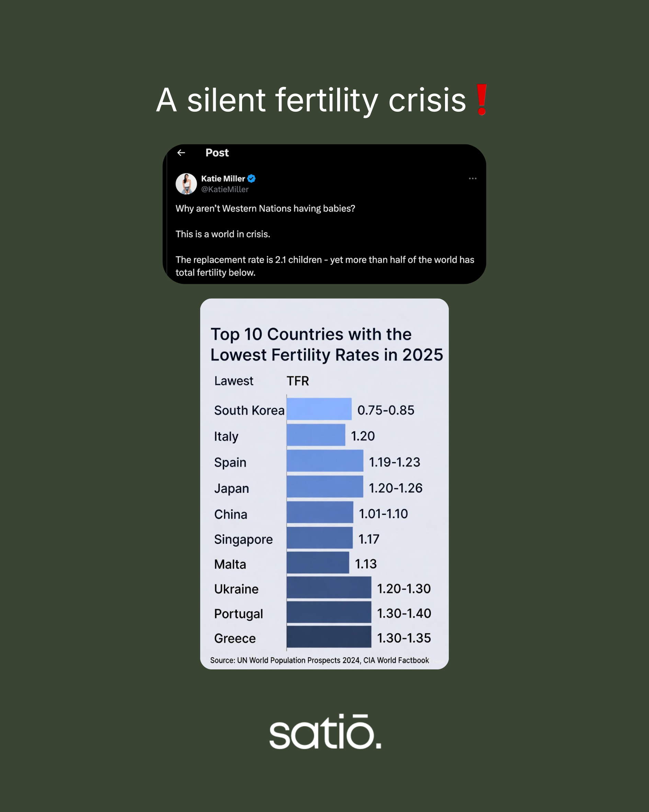This screenshot has width=649, height=812.
Task: Click the back arrow beside Post
Action: [x=181, y=153]
